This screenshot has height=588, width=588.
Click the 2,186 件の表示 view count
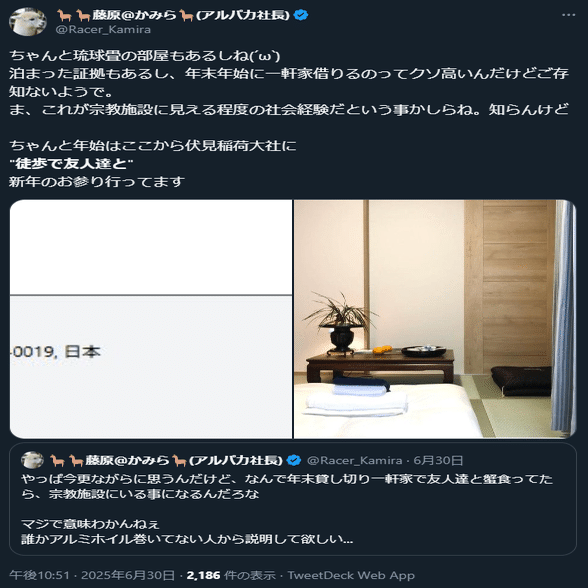231,575
